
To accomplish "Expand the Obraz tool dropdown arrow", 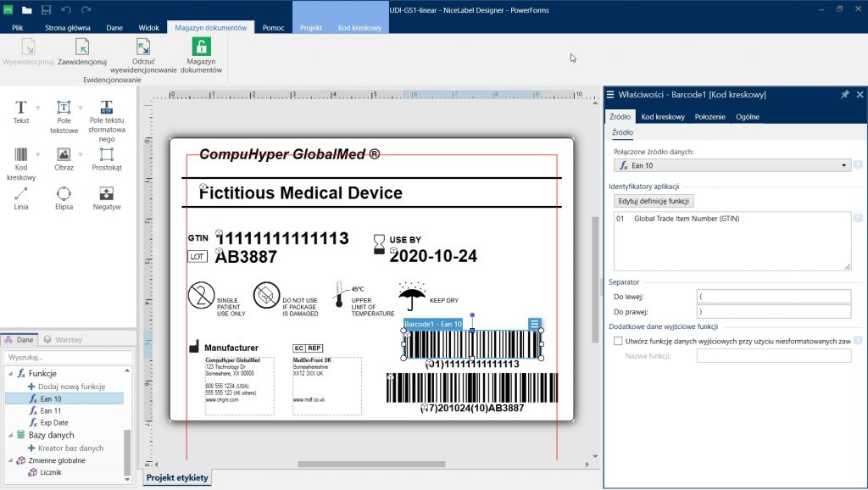I will [x=81, y=154].
